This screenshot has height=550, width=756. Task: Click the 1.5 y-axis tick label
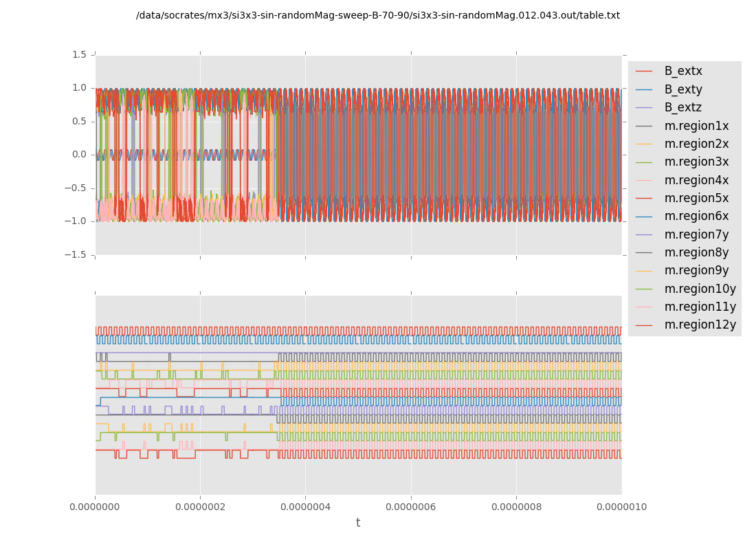click(79, 54)
